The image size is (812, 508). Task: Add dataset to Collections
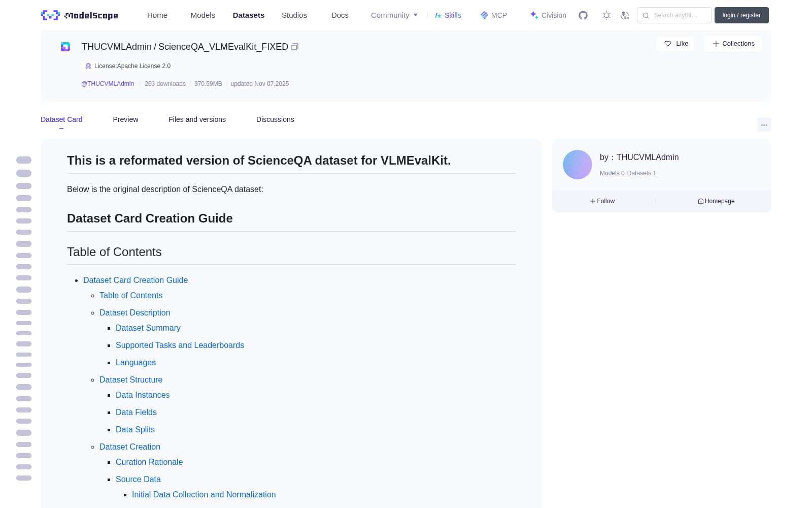733,44
